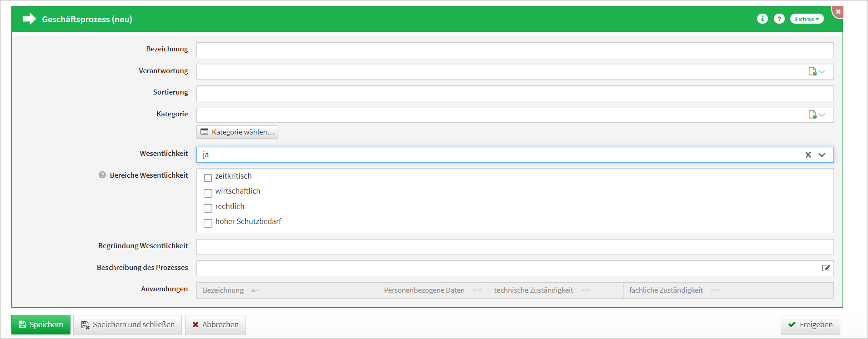The height and width of the screenshot is (339, 868).
Task: Click the new-entry icon in the Verantwortung field
Action: pyautogui.click(x=812, y=71)
